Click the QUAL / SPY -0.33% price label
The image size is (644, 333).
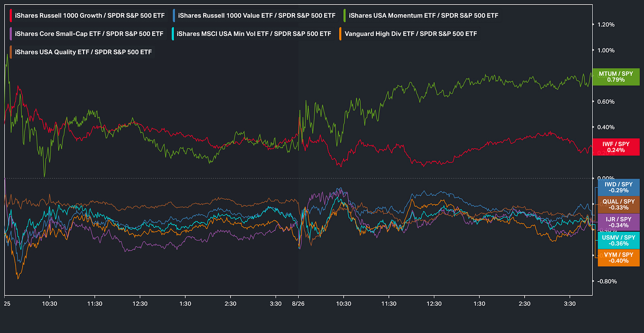click(618, 205)
